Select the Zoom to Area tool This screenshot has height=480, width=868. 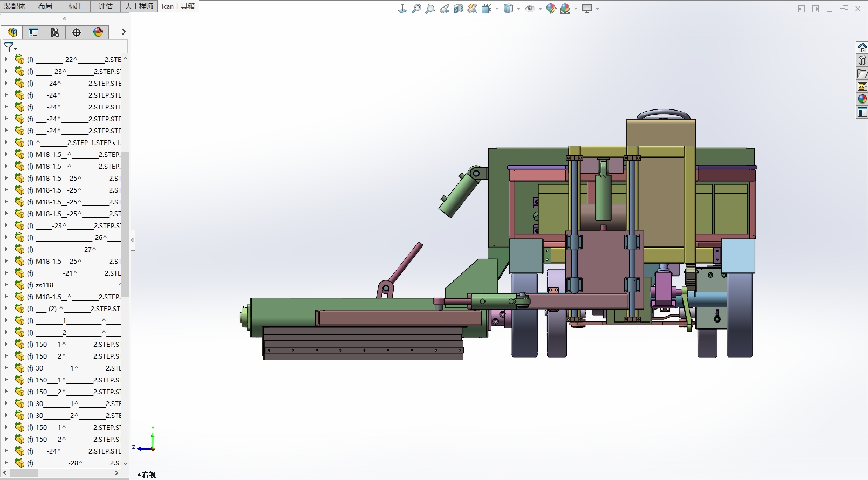430,9
